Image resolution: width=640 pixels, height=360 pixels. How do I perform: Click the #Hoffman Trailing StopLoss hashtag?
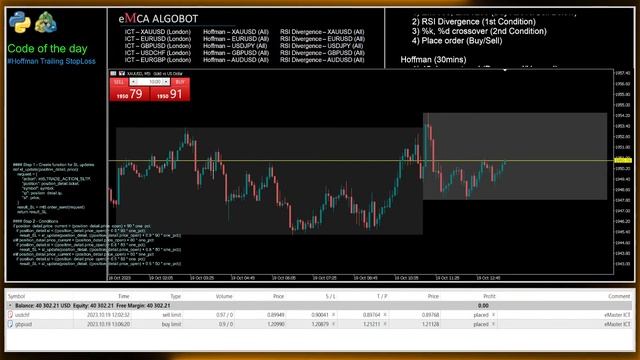51,61
